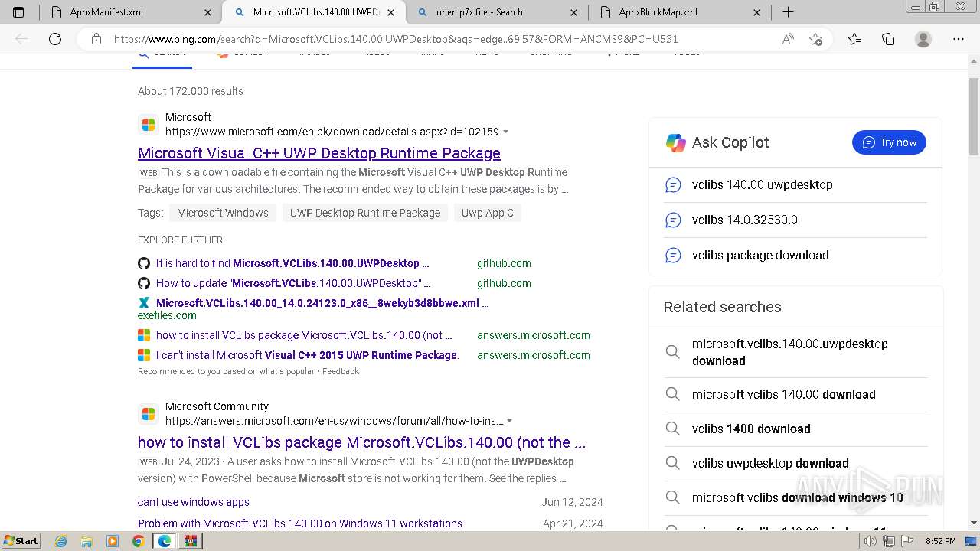Open 'how to install VCLibs package' explore further link
Image resolution: width=980 pixels, height=551 pixels.
tap(304, 335)
